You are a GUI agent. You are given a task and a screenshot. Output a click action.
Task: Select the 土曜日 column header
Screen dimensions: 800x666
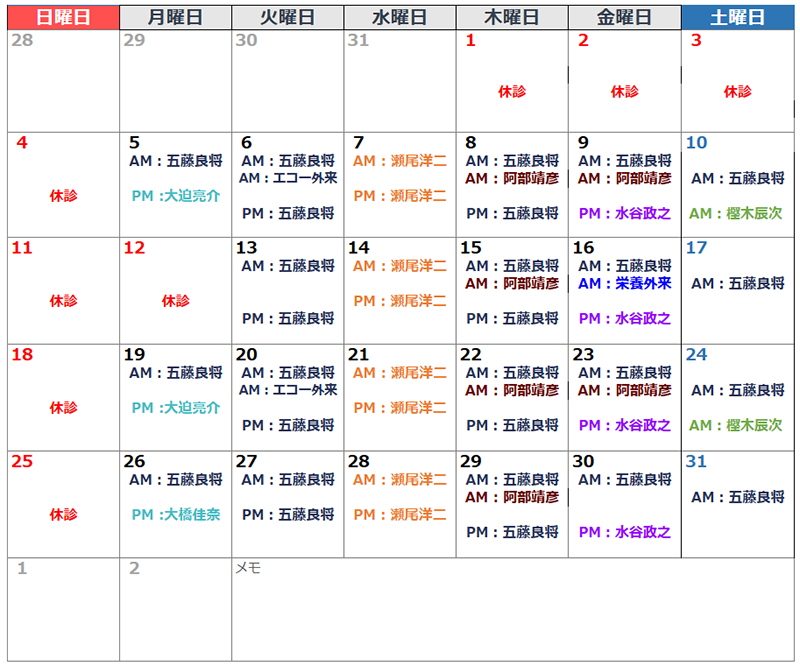(x=737, y=17)
